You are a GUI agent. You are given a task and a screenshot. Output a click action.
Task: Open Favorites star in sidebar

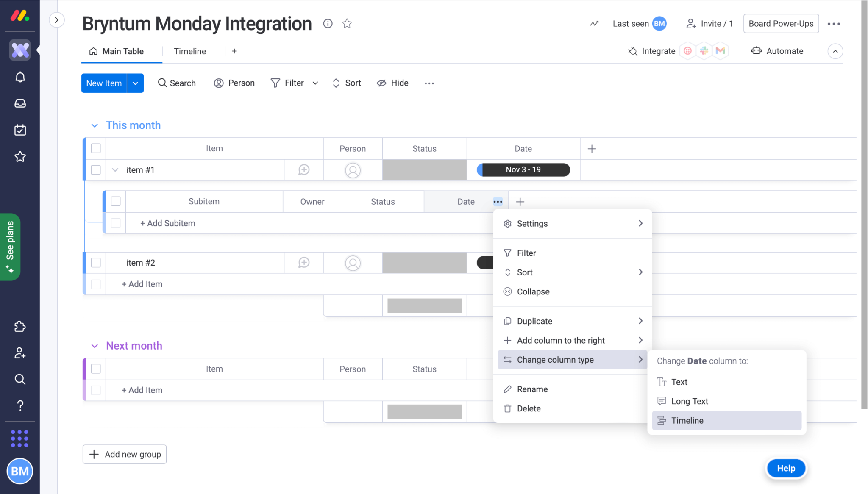pos(20,156)
